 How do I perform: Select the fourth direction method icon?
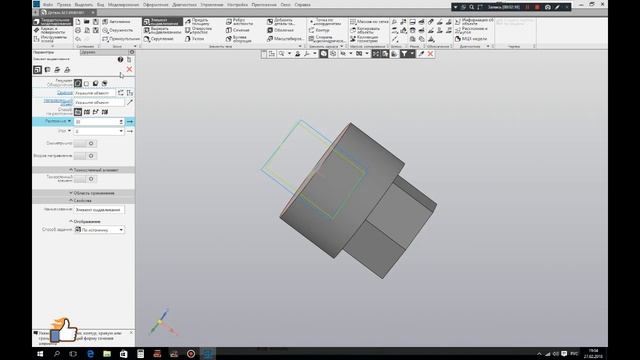point(105,111)
